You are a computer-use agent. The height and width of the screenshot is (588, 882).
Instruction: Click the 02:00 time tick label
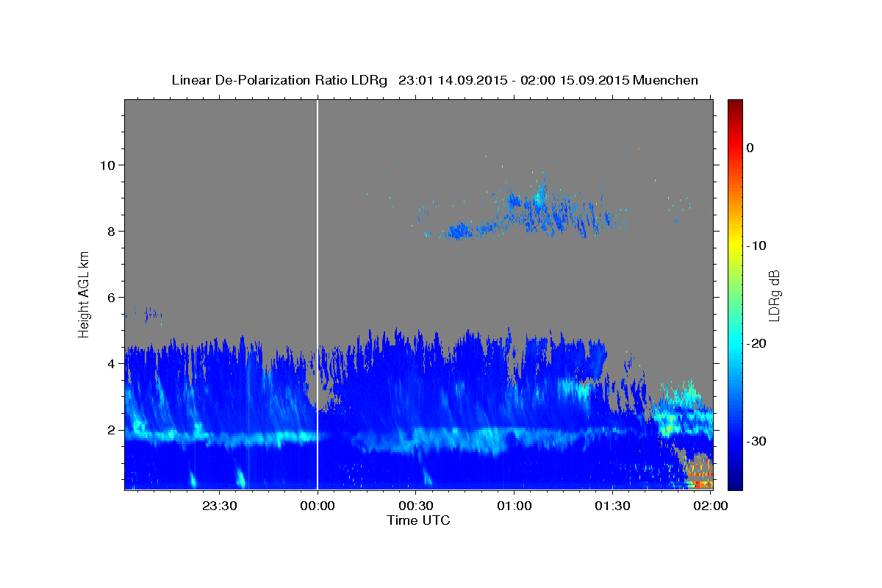(x=711, y=506)
